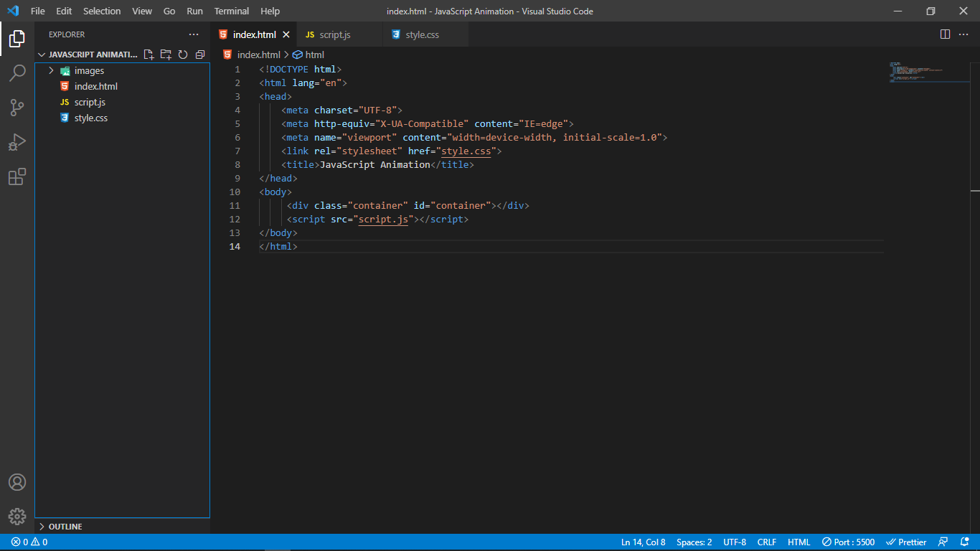
Task: Create a new file in Explorer
Action: [149, 54]
